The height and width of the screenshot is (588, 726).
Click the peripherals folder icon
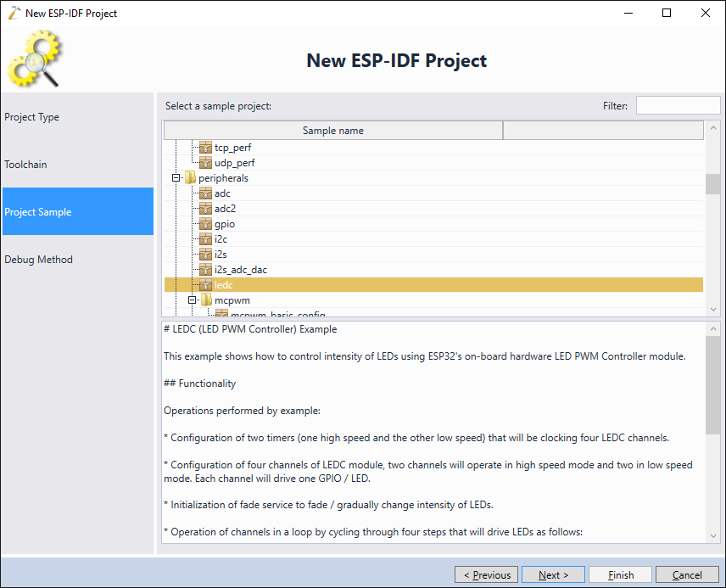(x=190, y=178)
